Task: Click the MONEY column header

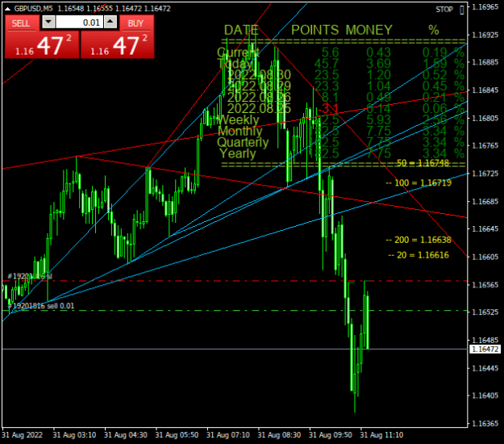Action: coord(369,30)
